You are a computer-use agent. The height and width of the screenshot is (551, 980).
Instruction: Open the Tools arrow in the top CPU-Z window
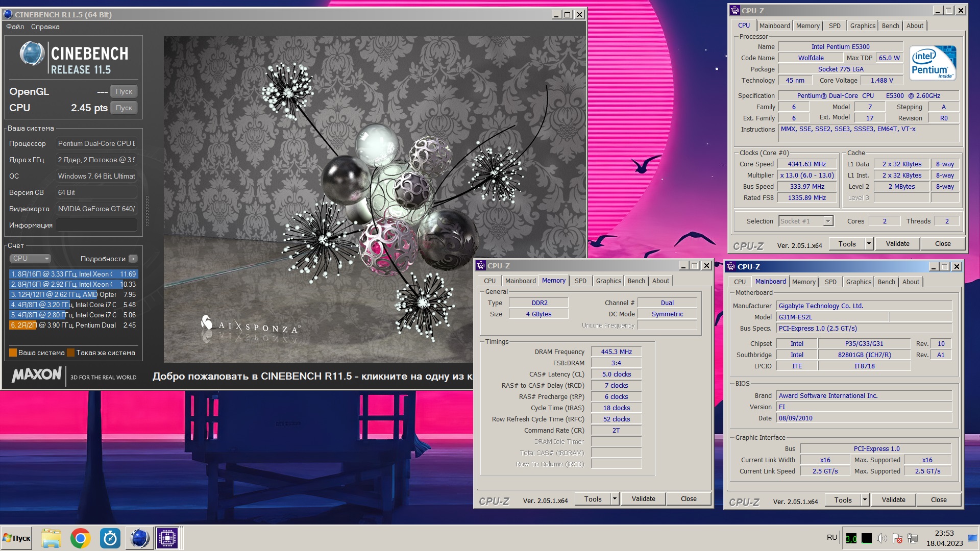869,244
